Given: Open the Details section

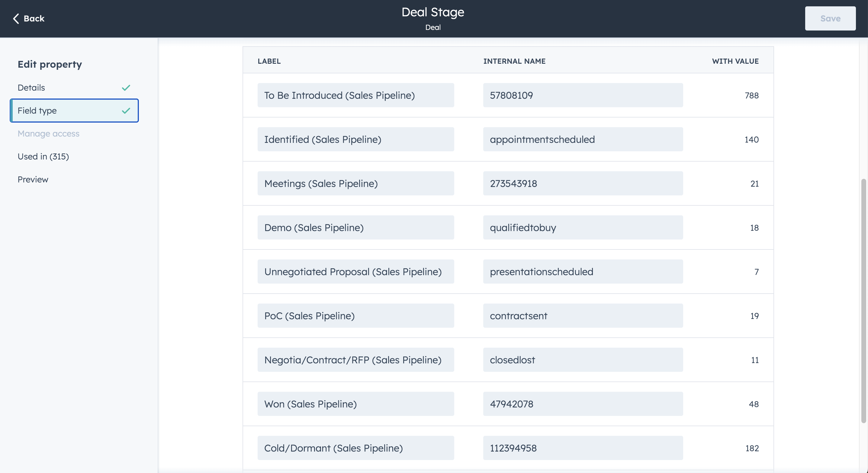Looking at the screenshot, I should [x=31, y=88].
